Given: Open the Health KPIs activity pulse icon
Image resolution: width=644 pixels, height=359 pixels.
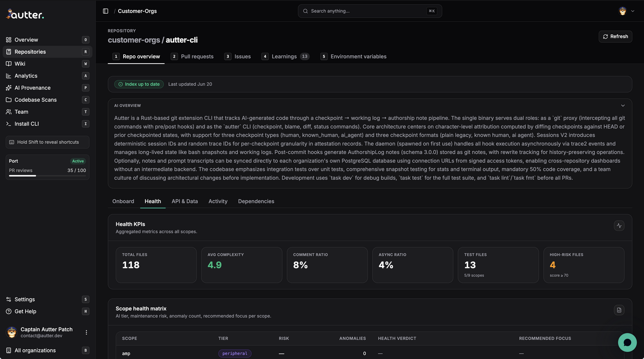Looking at the screenshot, I should [x=619, y=226].
